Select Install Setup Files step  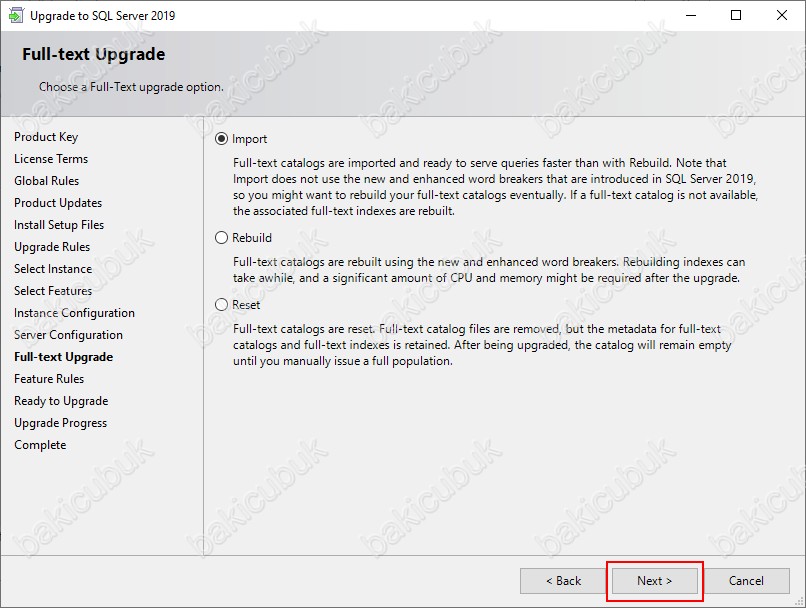pos(59,225)
